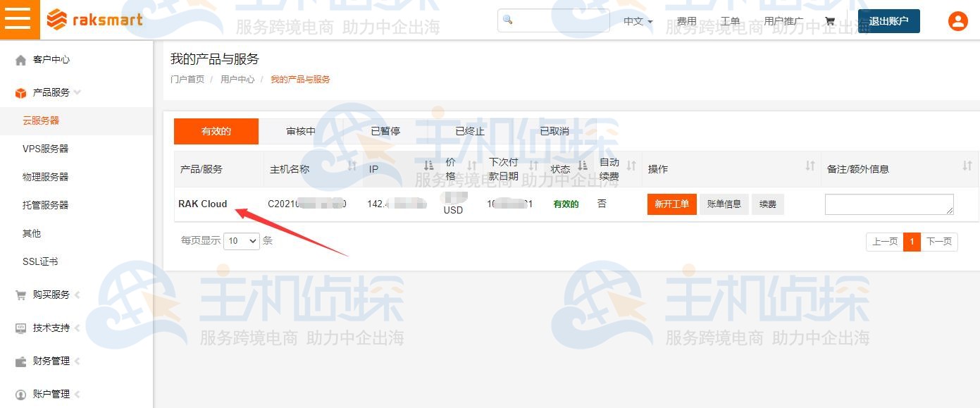Click the search magnifier icon
980x408 pixels.
(507, 20)
